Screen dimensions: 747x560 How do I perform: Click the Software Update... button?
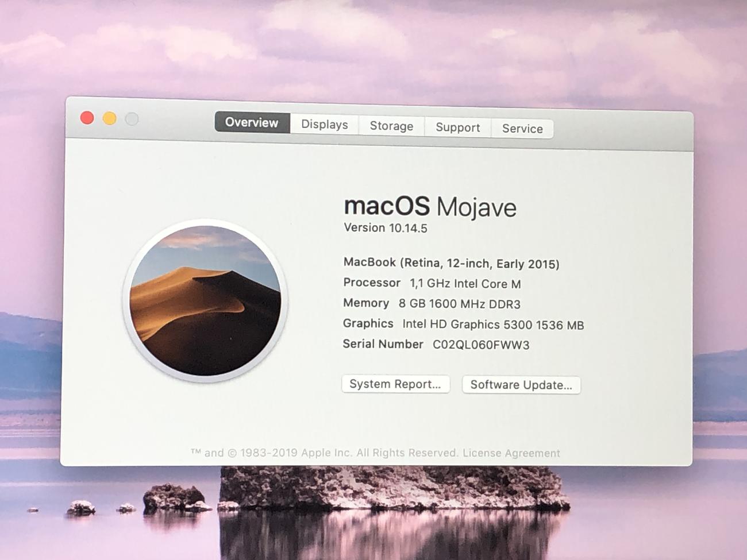521,385
